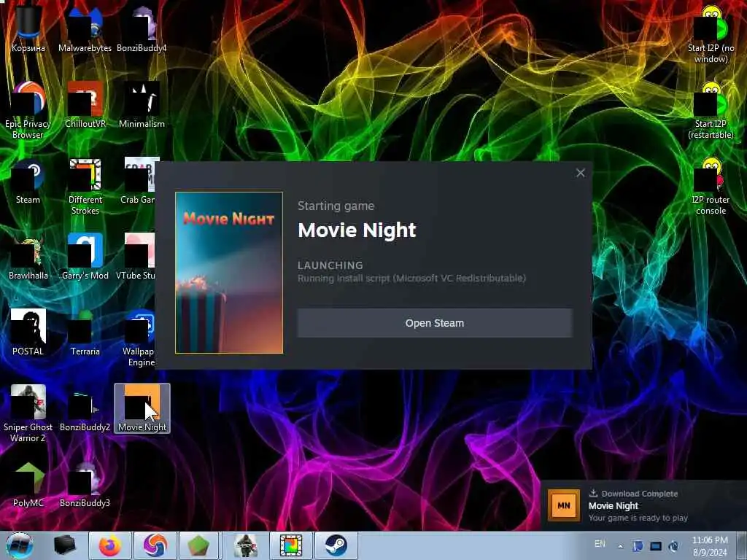The height and width of the screenshot is (560, 747).
Task: Click the EN language indicator
Action: point(600,544)
